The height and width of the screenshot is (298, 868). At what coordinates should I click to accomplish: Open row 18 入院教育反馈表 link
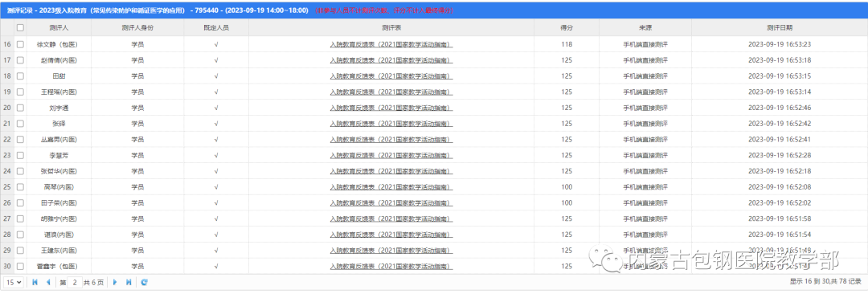[x=391, y=76]
